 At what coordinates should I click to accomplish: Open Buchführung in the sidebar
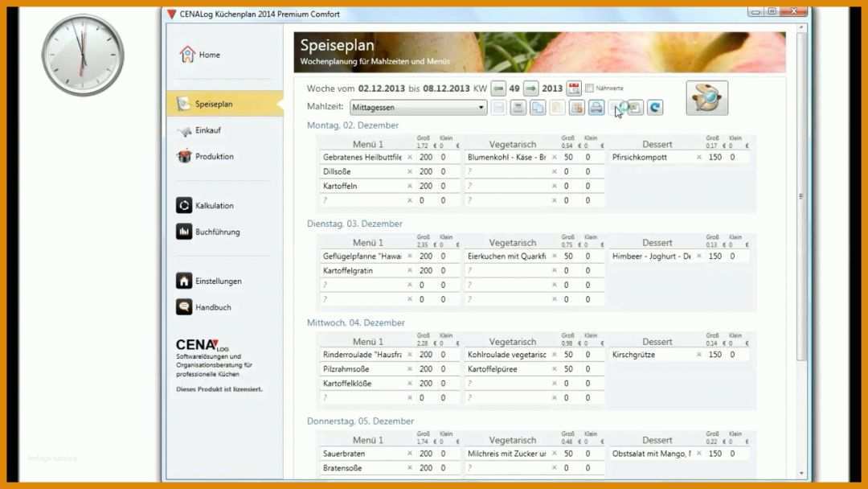[208, 232]
